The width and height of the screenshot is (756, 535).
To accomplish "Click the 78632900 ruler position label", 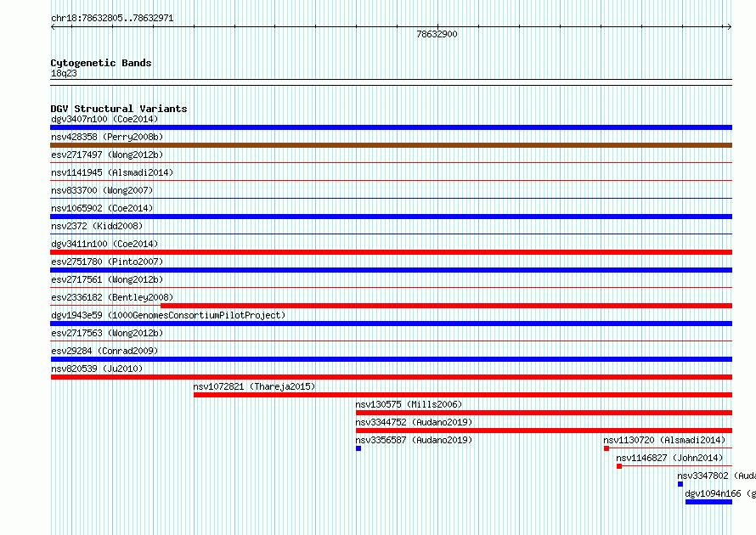I will click(x=437, y=34).
